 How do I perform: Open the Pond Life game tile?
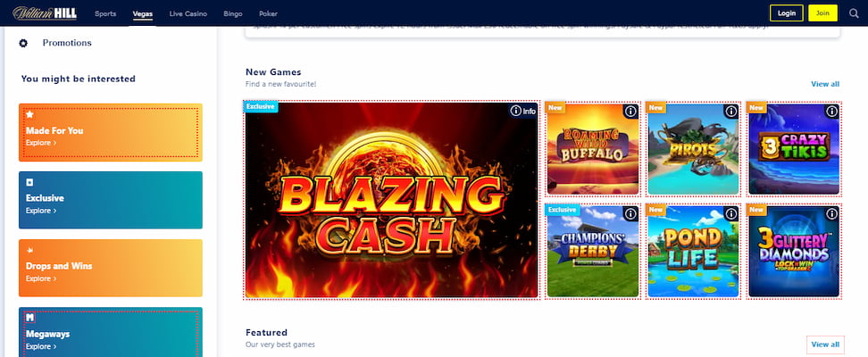click(x=694, y=251)
